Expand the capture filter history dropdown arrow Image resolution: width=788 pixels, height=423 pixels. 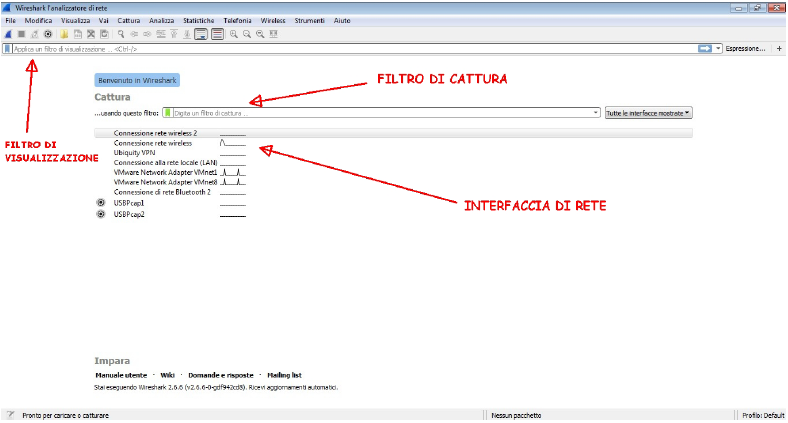[596, 113]
